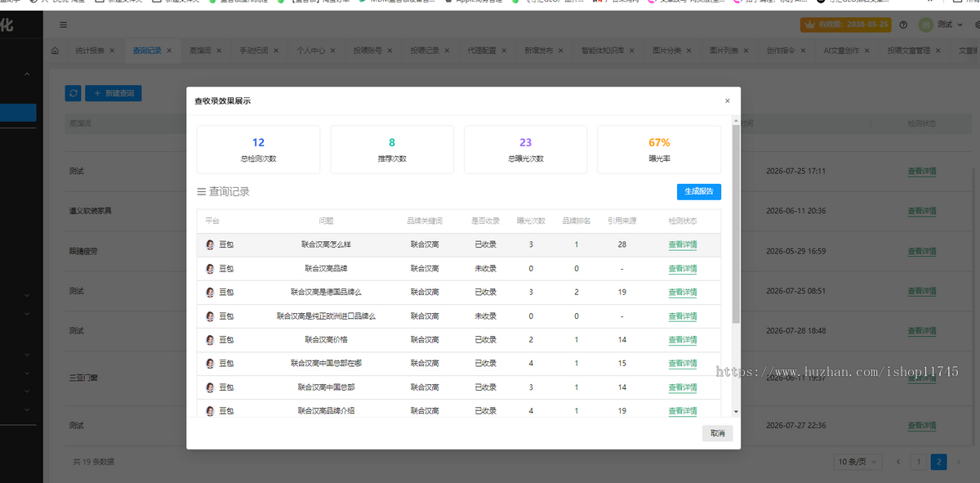Close the 投喂账号 tab
Image resolution: width=980 pixels, height=483 pixels.
coord(390,51)
